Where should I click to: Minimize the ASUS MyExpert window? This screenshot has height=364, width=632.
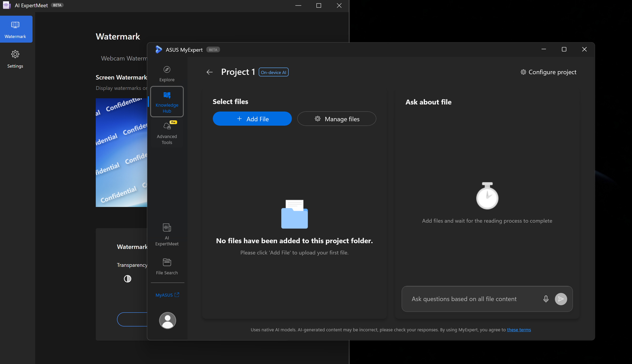tap(544, 50)
